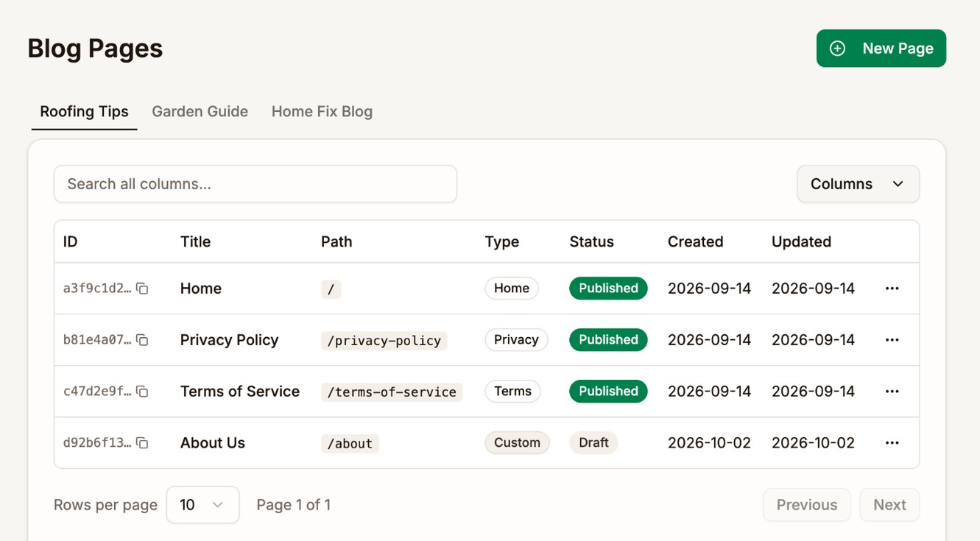Viewport: 980px width, 541px height.
Task: Click the Previous pagination button
Action: point(806,505)
